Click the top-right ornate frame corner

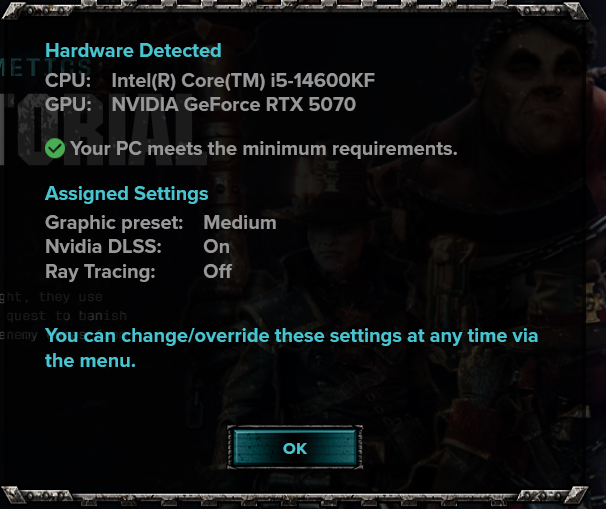coord(576,11)
